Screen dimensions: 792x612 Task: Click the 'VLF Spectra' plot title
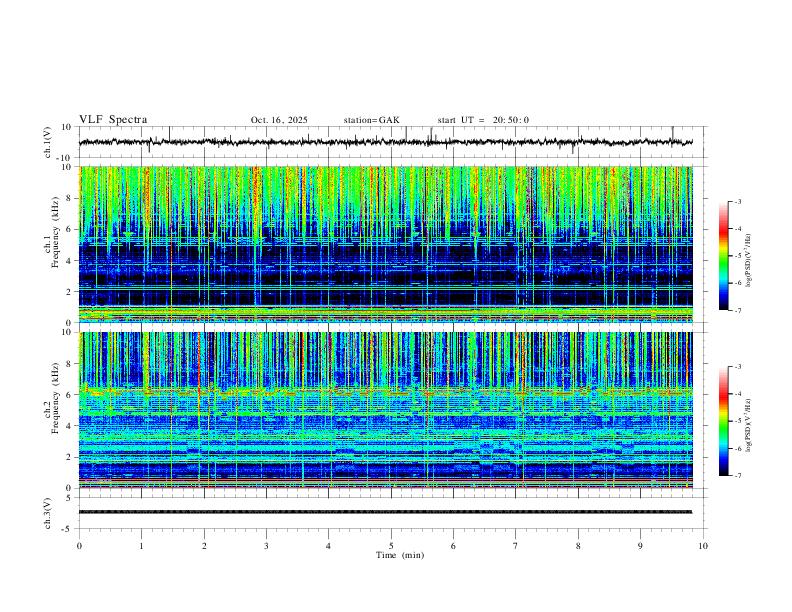113,120
